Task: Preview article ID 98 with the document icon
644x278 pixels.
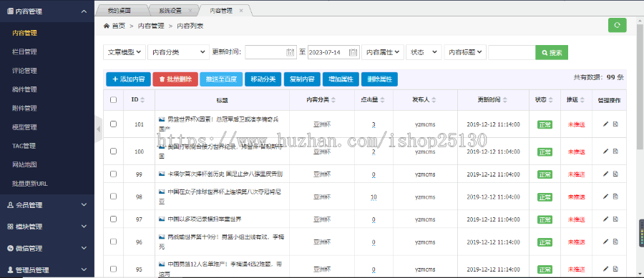Action: pyautogui.click(x=615, y=197)
